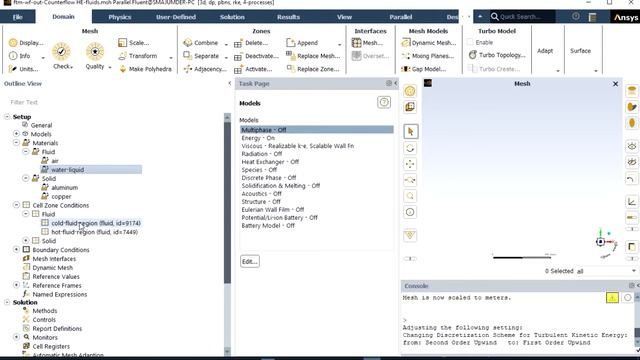This screenshot has width=640, height=360.
Task: Collapse the Materials tree node
Action: tap(16, 142)
